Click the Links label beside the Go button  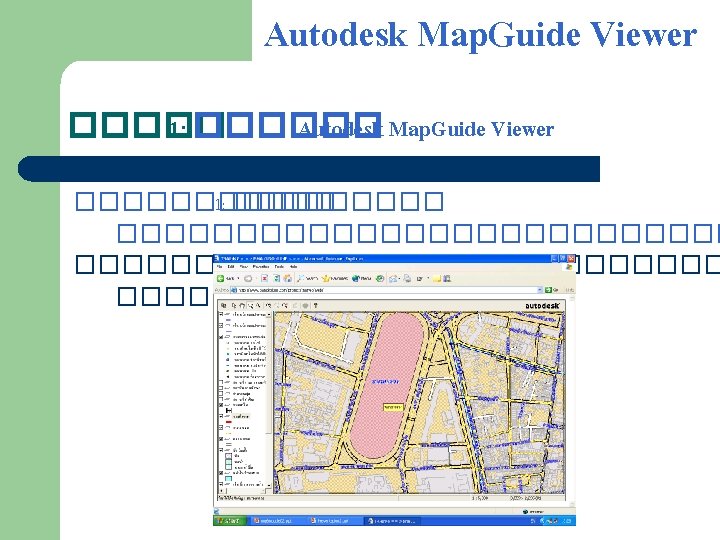coord(569,290)
